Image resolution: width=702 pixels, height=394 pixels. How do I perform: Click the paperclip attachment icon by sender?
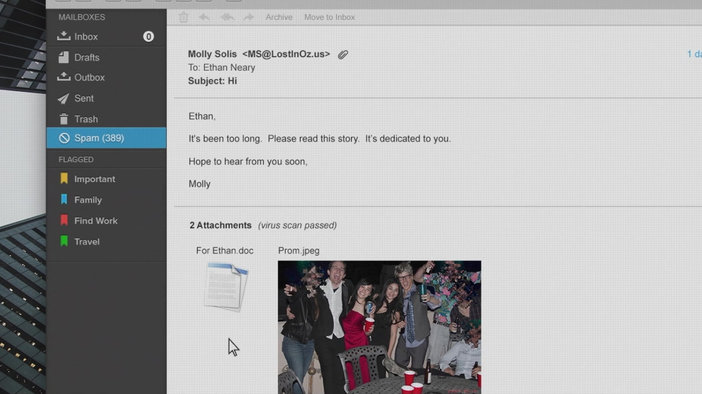pyautogui.click(x=343, y=55)
